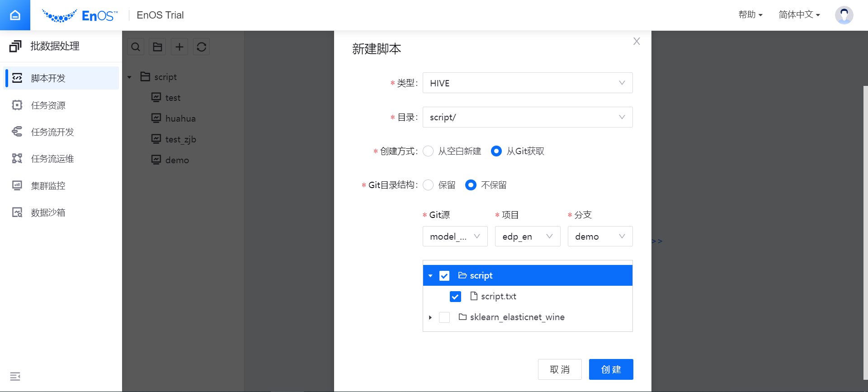Open the 项目 edp_en dropdown

(x=528, y=236)
